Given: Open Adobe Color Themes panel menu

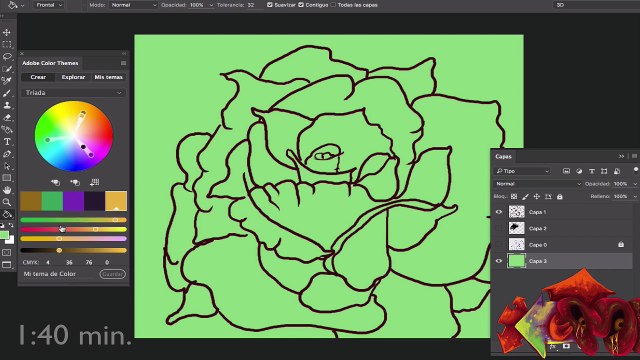Looking at the screenshot, I should click(x=123, y=63).
